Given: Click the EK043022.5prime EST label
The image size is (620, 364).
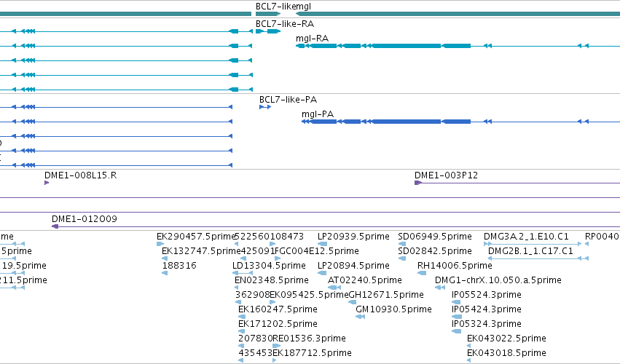Looking at the screenshot, I should click(506, 339).
